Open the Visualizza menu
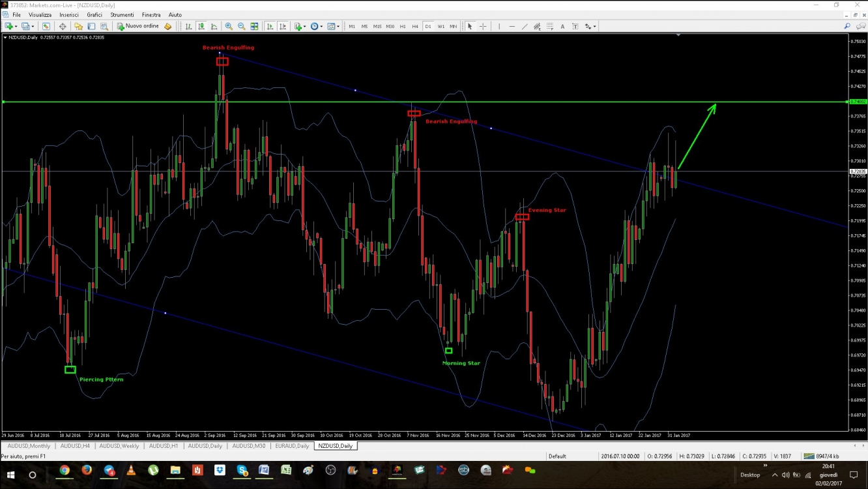Viewport: 868px width, 489px height. pos(40,14)
